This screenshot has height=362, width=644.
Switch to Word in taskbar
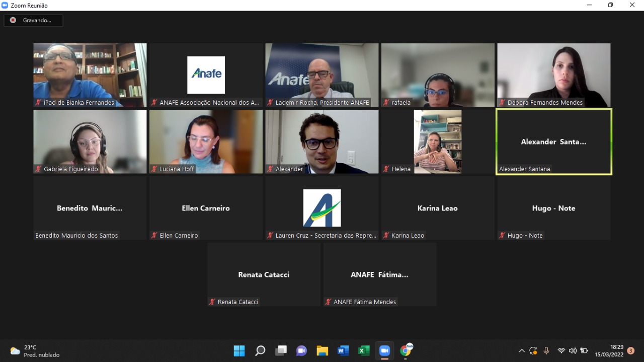(x=343, y=351)
